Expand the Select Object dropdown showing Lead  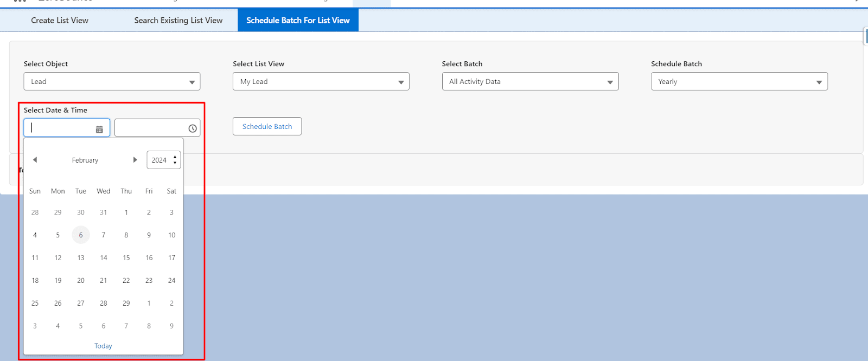click(x=112, y=82)
